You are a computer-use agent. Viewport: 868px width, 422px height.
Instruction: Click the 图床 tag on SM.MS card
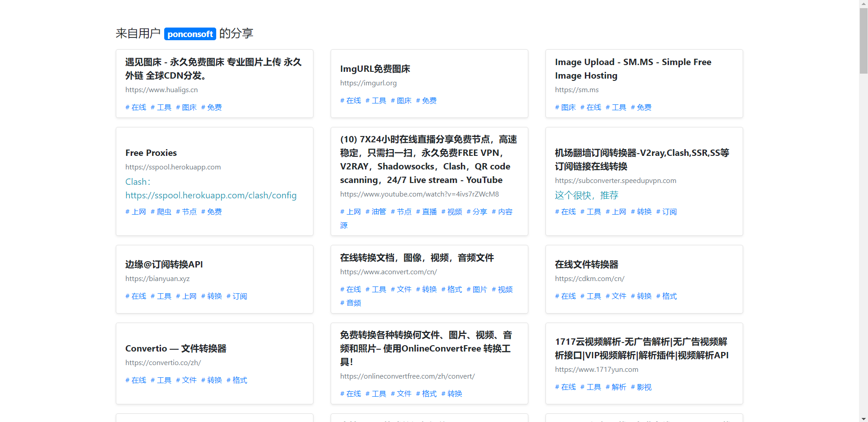(x=565, y=107)
